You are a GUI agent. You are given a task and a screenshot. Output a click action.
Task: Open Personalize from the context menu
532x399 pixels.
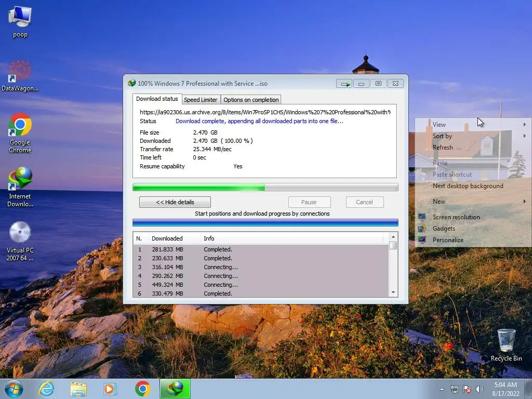[473, 240]
